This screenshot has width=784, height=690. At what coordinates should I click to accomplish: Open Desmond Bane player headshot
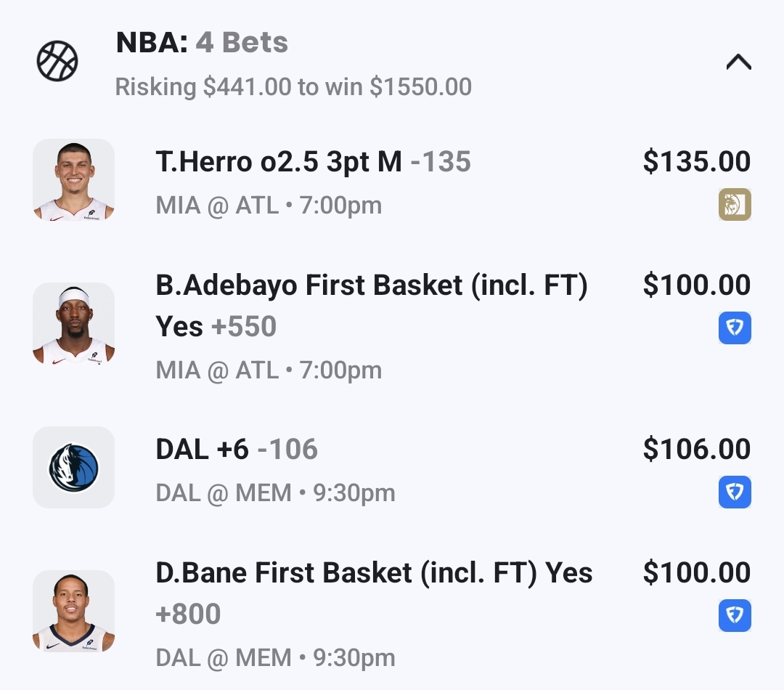click(x=73, y=611)
